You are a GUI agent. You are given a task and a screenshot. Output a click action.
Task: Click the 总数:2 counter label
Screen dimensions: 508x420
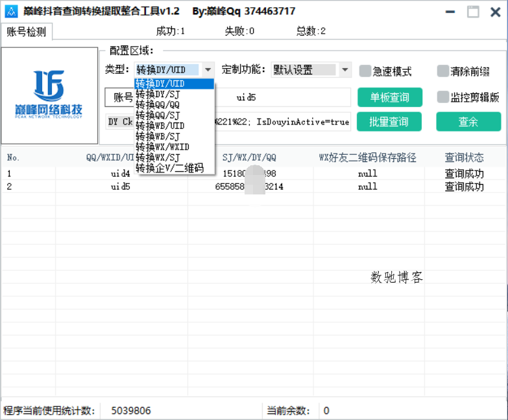(x=311, y=31)
